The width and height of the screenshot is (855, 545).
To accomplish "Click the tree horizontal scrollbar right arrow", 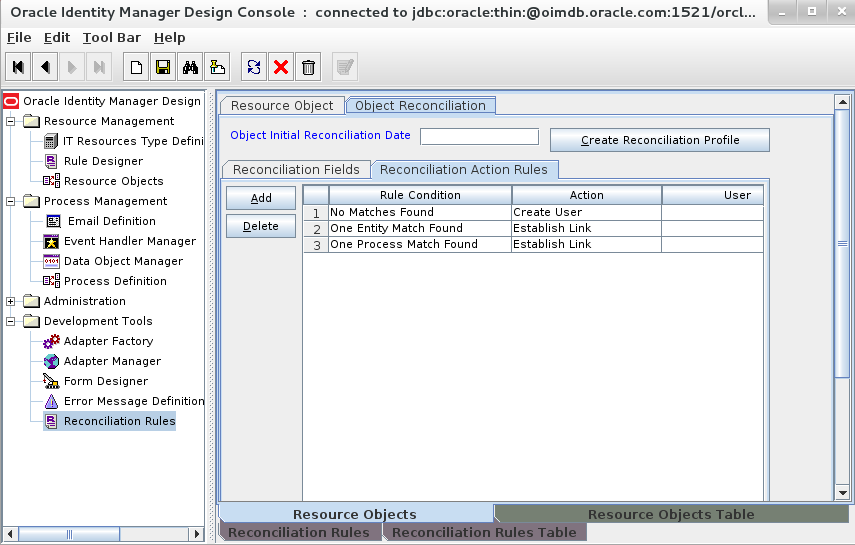I will 197,534.
